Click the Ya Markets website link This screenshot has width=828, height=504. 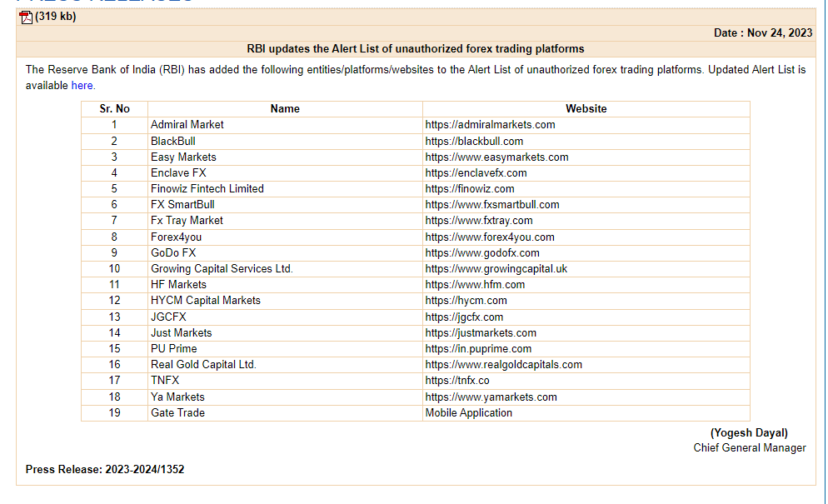(491, 397)
